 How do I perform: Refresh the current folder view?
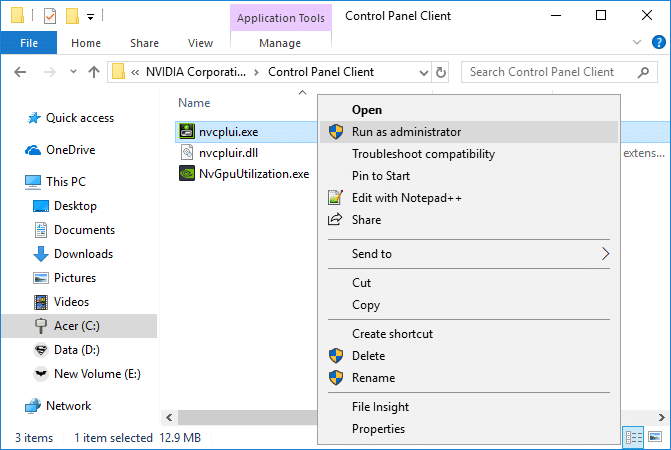click(x=443, y=72)
